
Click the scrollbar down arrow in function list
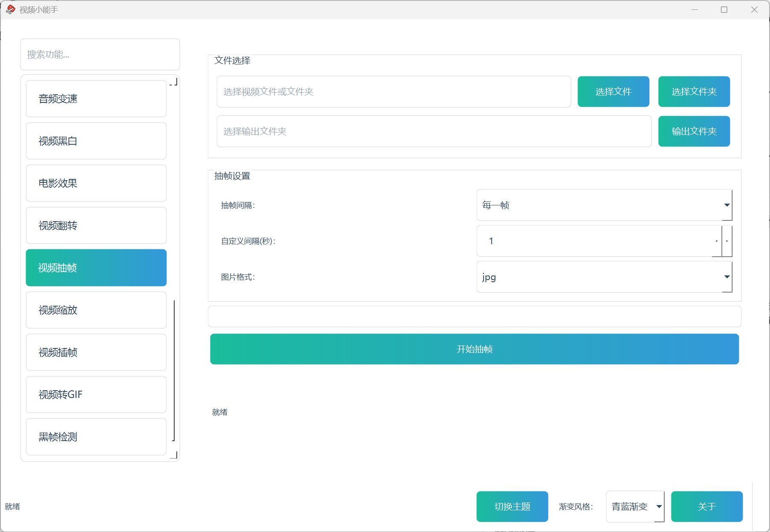[x=174, y=455]
